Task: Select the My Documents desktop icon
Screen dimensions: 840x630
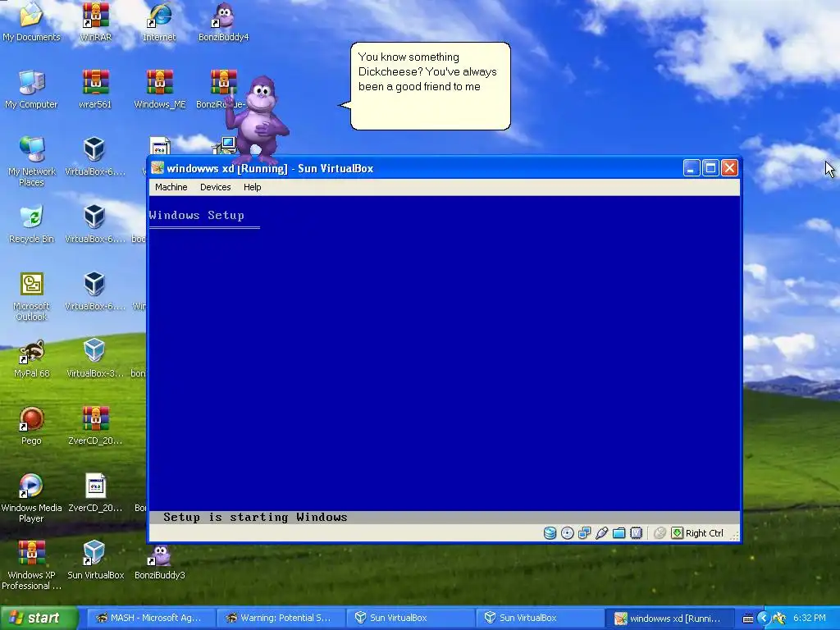Action: tap(31, 22)
